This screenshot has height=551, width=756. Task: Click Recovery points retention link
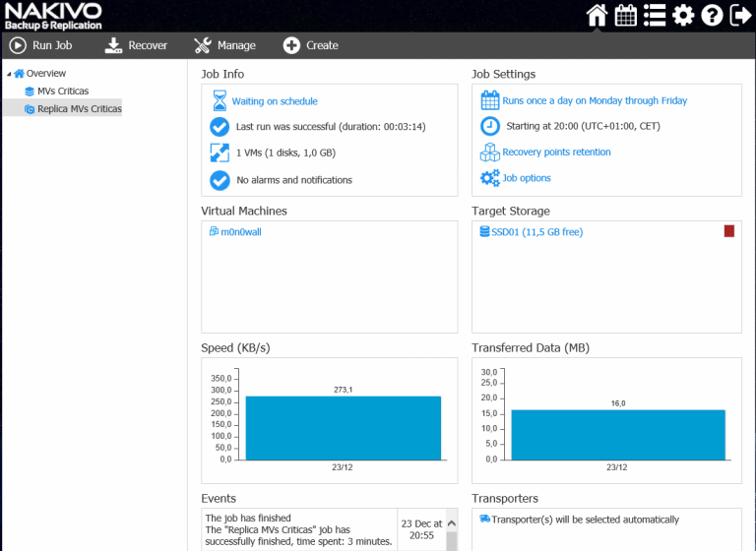556,153
